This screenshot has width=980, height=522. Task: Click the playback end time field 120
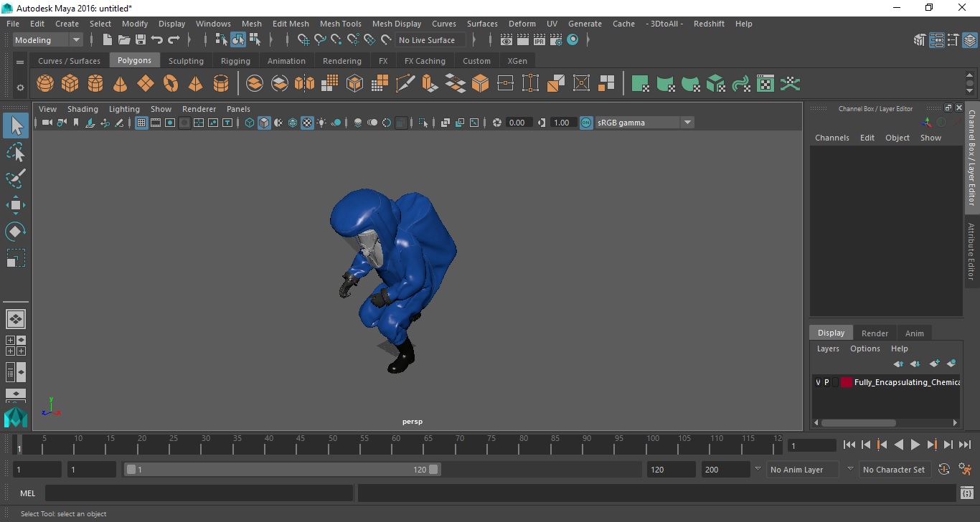click(671, 470)
